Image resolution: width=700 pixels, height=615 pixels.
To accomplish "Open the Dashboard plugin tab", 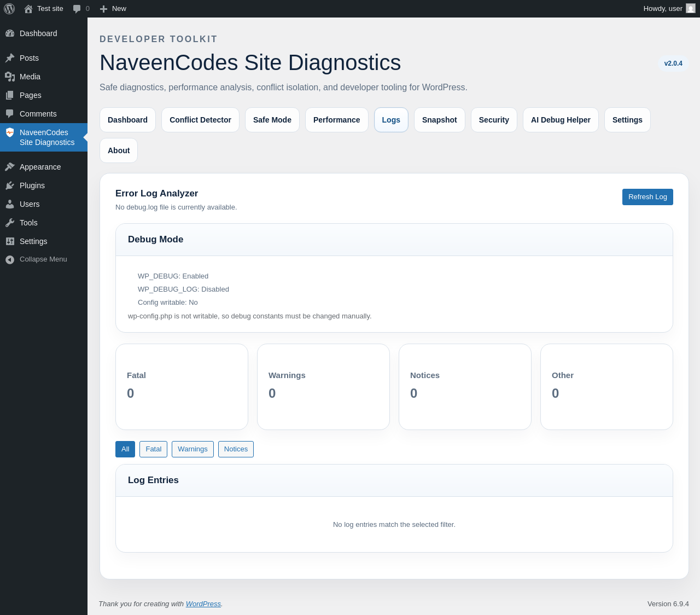I will click(127, 120).
